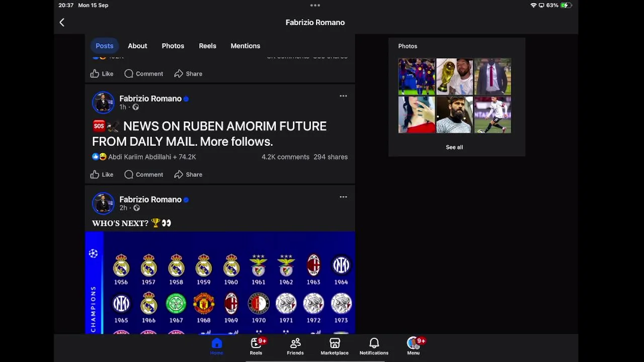This screenshot has height=362, width=644.
Task: Open woman in red photo thumbnail
Action: tap(417, 115)
